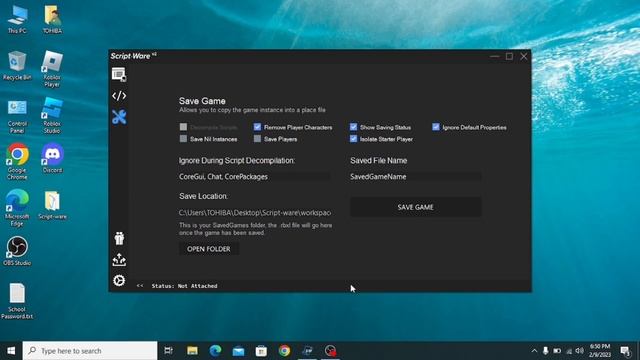Switch to the code editor icon

tap(119, 96)
